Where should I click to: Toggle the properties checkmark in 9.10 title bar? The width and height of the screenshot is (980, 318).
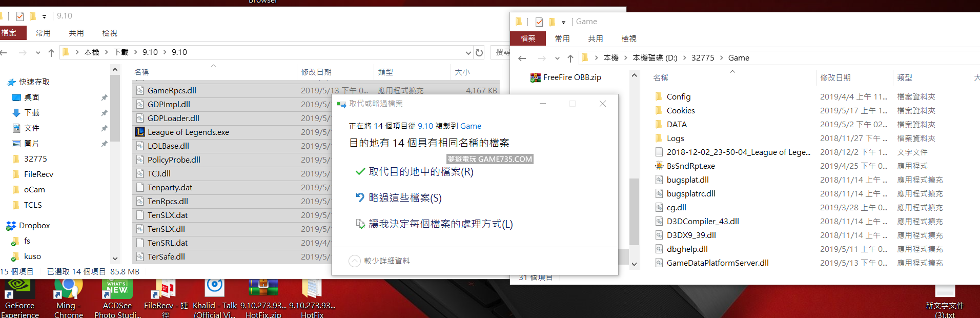coord(20,16)
